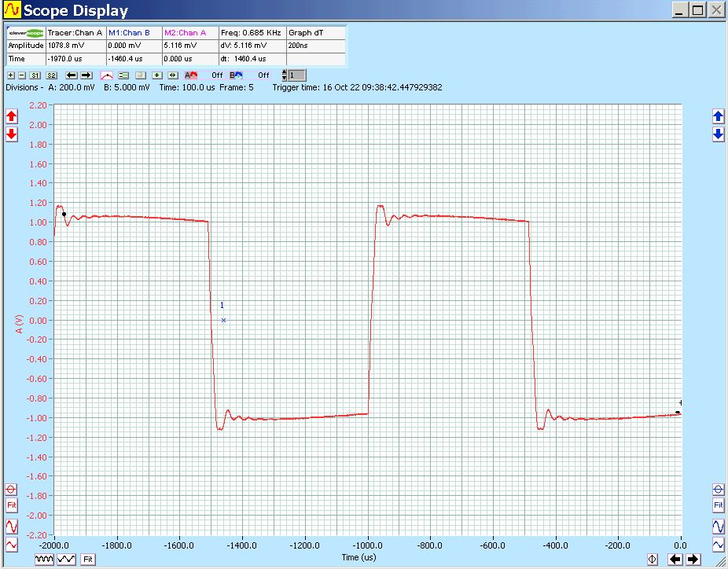
Task: Click the sparse few-cycle waveform time icon
Action: 66,560
